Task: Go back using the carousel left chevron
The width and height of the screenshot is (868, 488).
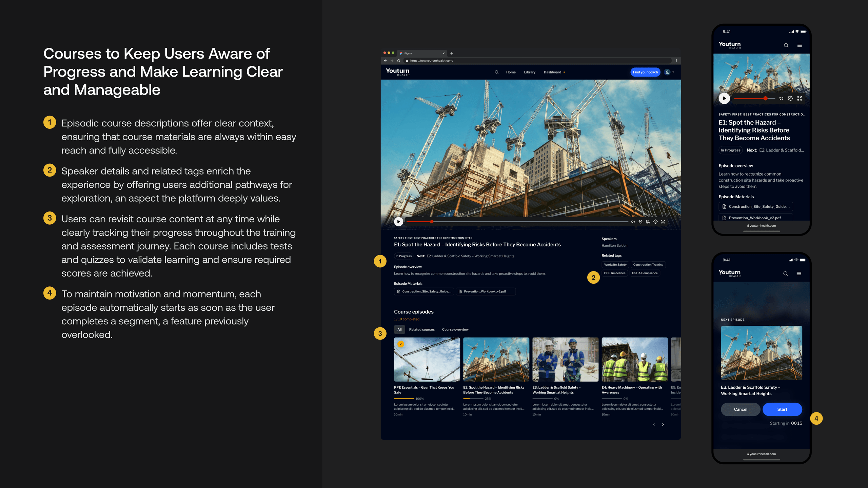Action: point(654,424)
